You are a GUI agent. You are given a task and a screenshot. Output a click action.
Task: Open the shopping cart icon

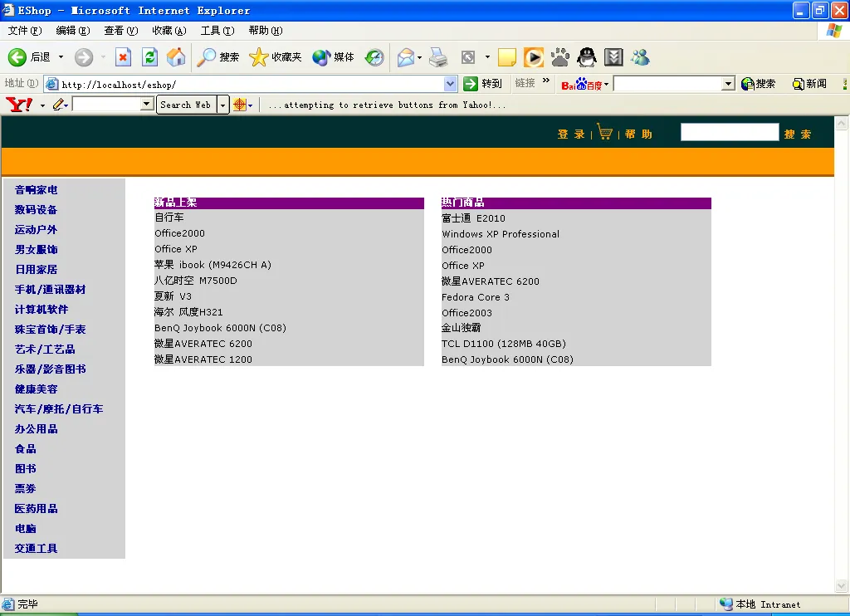point(605,132)
